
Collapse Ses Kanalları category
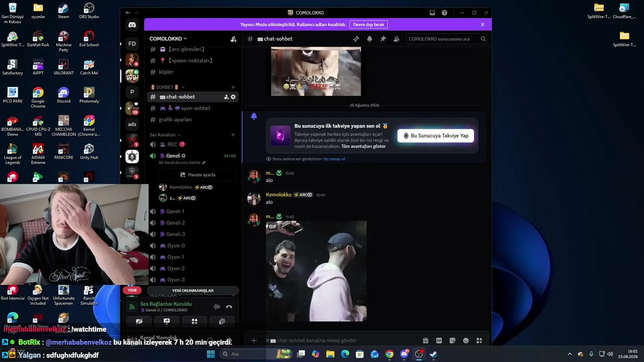point(165,135)
